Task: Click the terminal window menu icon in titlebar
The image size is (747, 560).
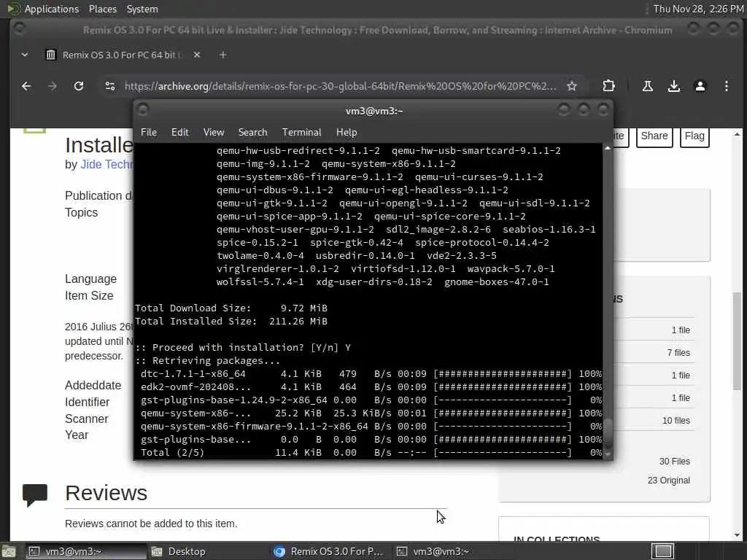Action: tap(143, 110)
